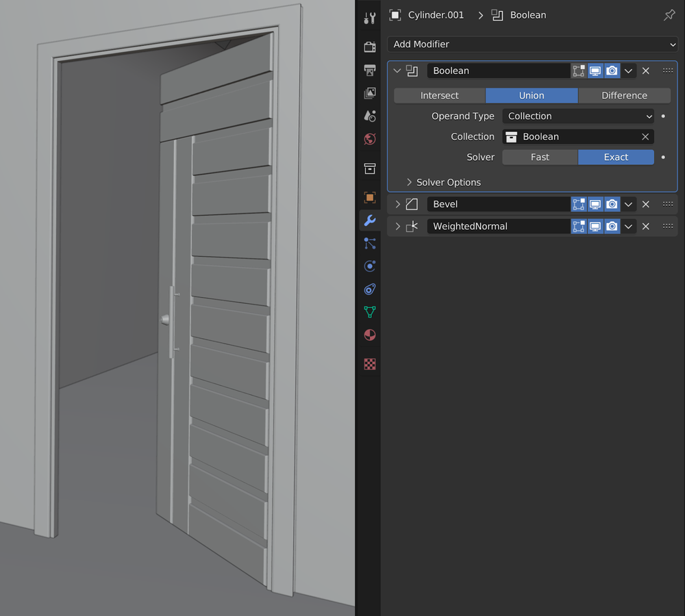Switch the Boolean operation to Difference
The width and height of the screenshot is (685, 616).
pyautogui.click(x=624, y=95)
